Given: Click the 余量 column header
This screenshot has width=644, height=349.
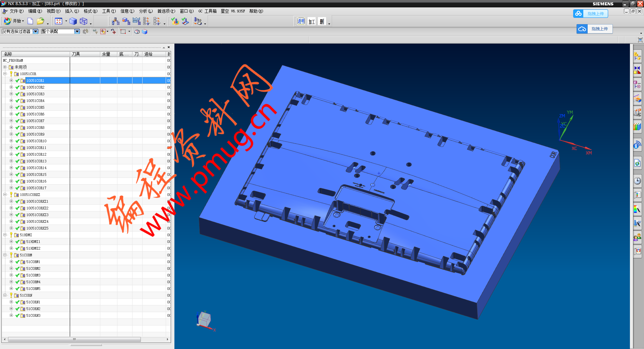Looking at the screenshot, I should pos(109,54).
